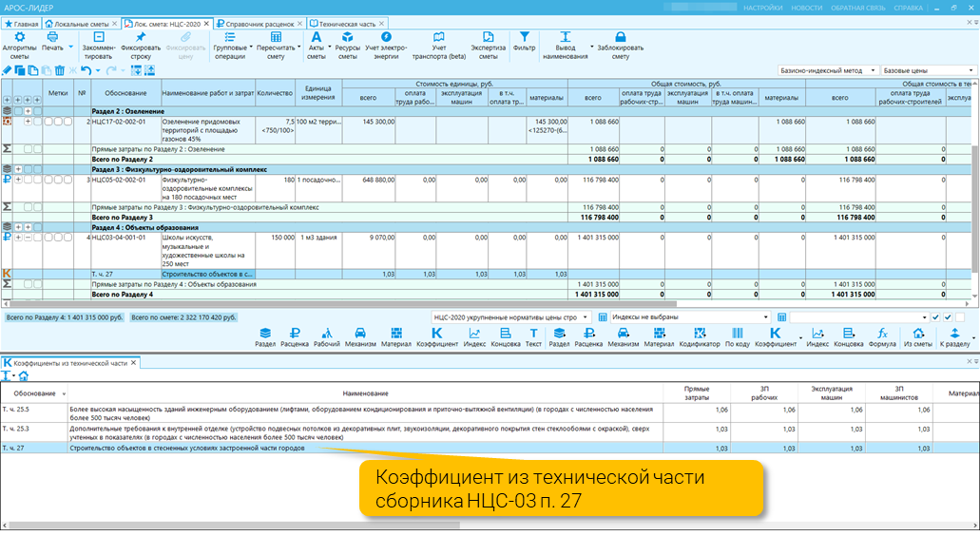Open Учет электроэнергии
The height and width of the screenshot is (536, 980).
[x=386, y=47]
